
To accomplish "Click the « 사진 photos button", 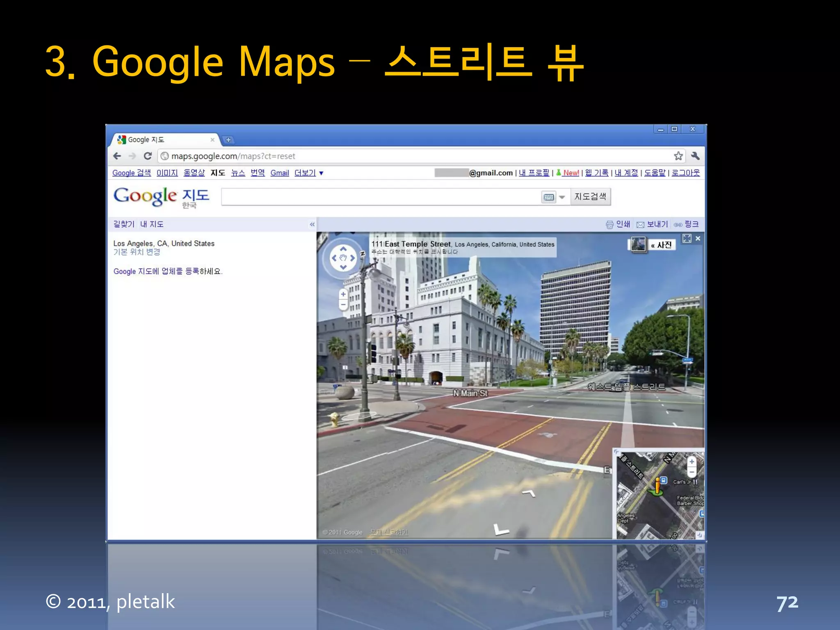I will (661, 245).
